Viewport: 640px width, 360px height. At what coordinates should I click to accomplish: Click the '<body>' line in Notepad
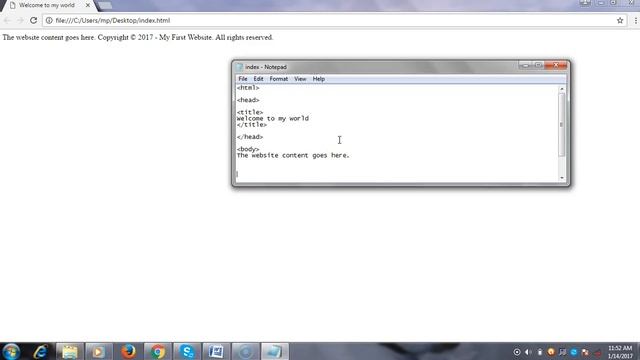248,149
